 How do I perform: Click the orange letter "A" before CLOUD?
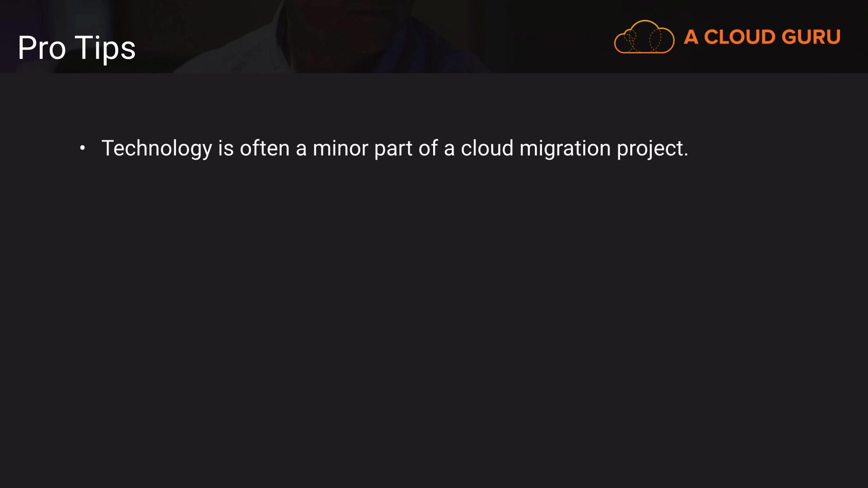pyautogui.click(x=691, y=37)
